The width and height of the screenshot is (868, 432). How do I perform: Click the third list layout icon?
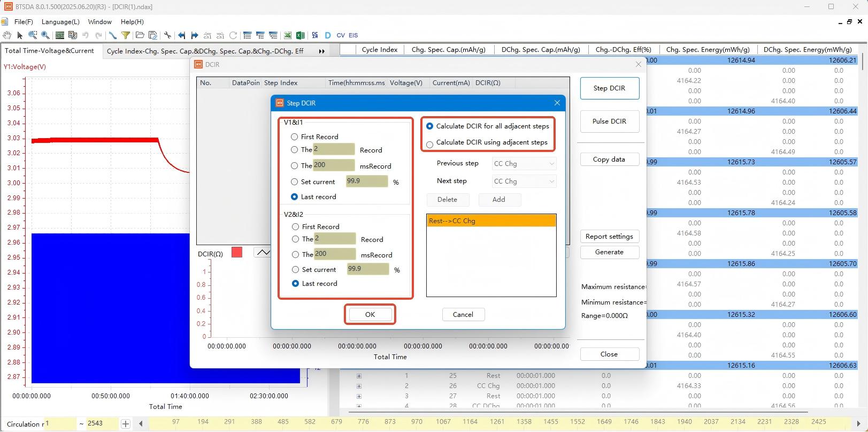pyautogui.click(x=273, y=35)
